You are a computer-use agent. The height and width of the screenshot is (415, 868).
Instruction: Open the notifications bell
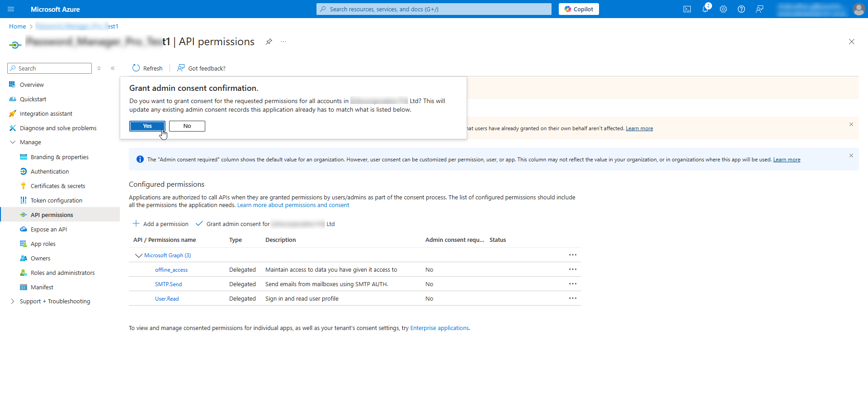click(x=705, y=9)
